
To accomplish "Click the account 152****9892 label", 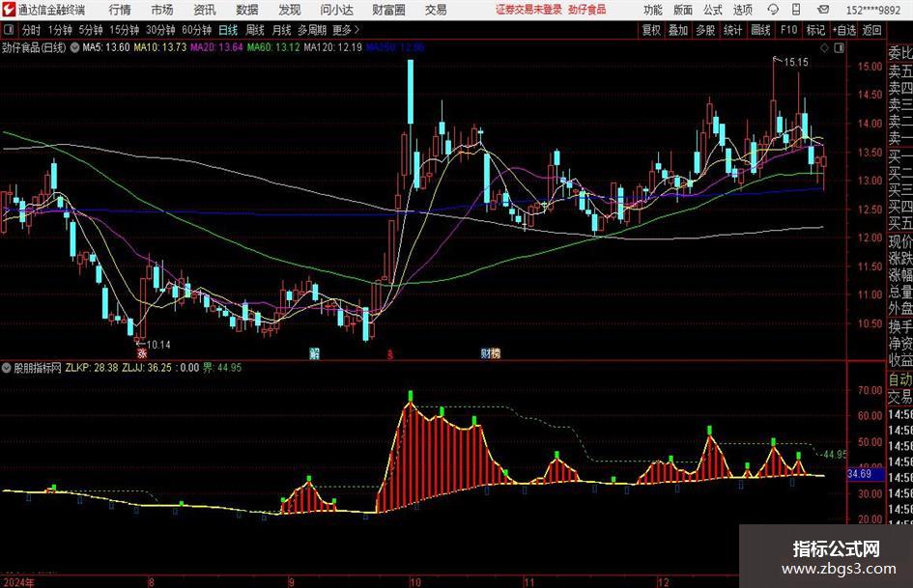I will [872, 10].
